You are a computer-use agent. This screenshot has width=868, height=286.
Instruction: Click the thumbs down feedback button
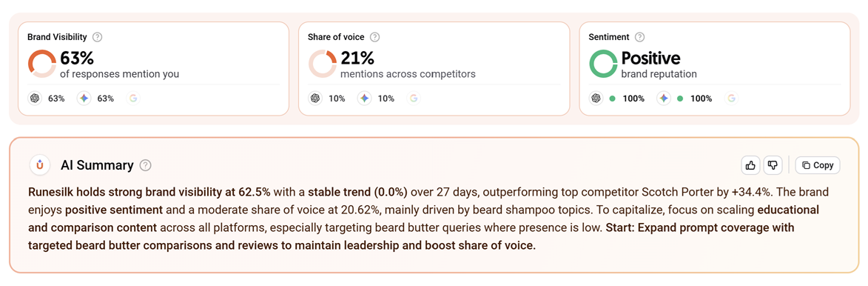coord(773,165)
